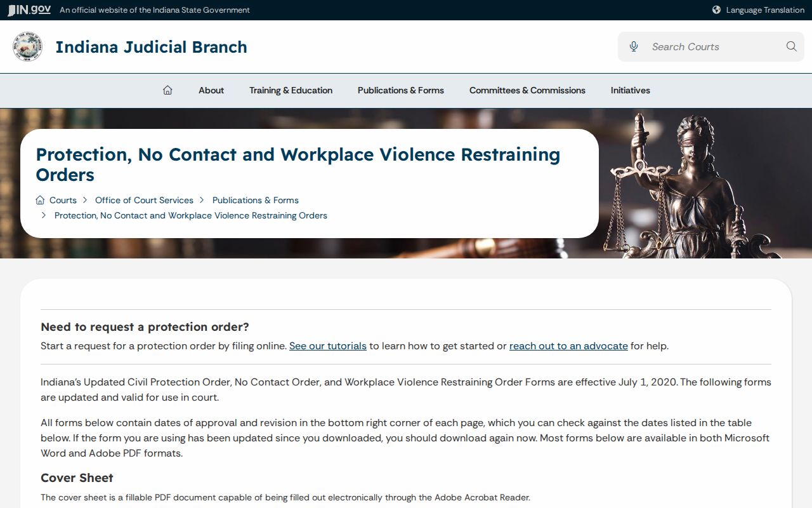Click the Indiana state seal logo
Screen dimensions: 812x508
pos(27,47)
